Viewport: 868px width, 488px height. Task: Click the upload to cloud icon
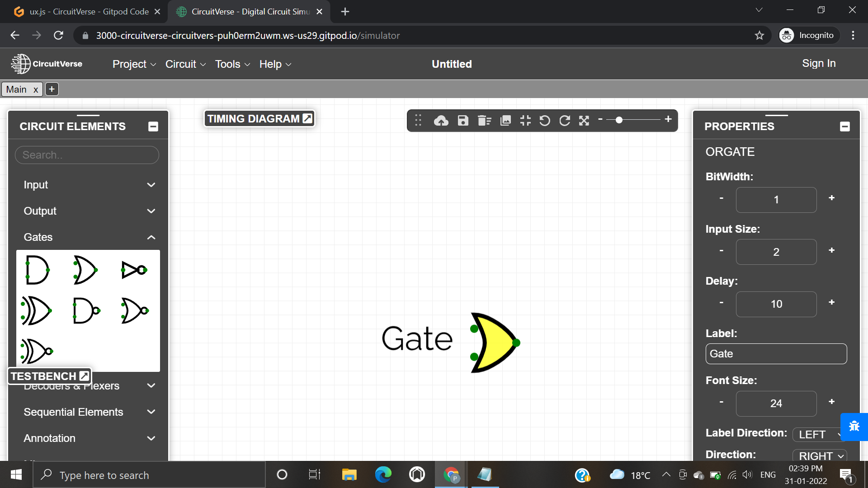[x=441, y=121]
